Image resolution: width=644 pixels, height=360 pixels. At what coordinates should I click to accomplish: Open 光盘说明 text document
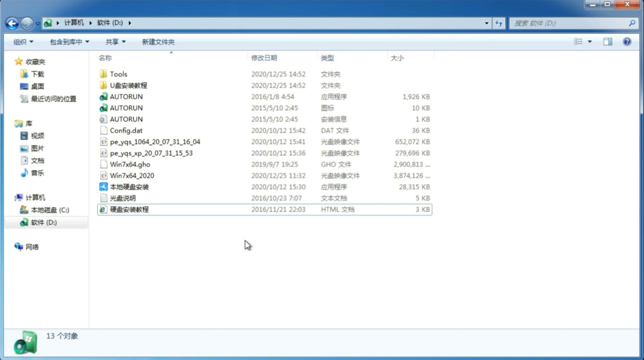(122, 198)
